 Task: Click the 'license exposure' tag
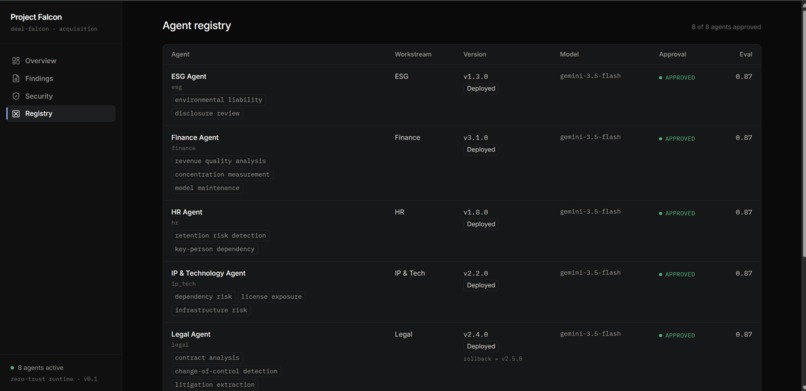tap(271, 296)
